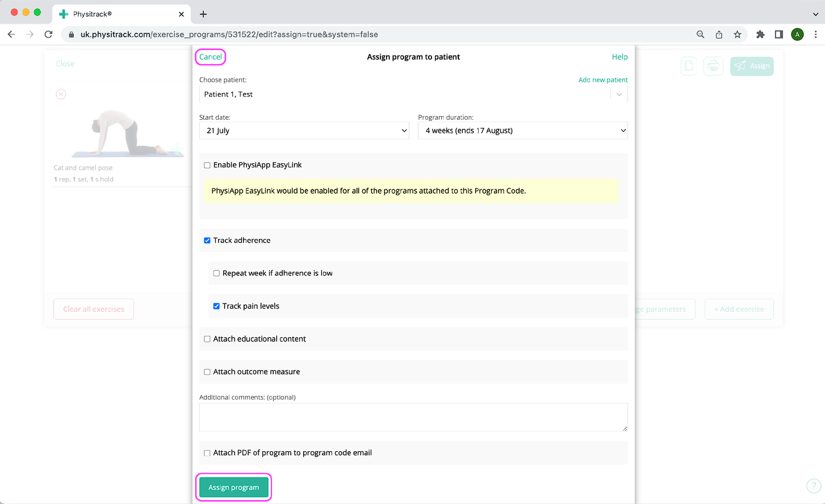The image size is (825, 504).
Task: Select the Physitrack tab
Action: 122,14
